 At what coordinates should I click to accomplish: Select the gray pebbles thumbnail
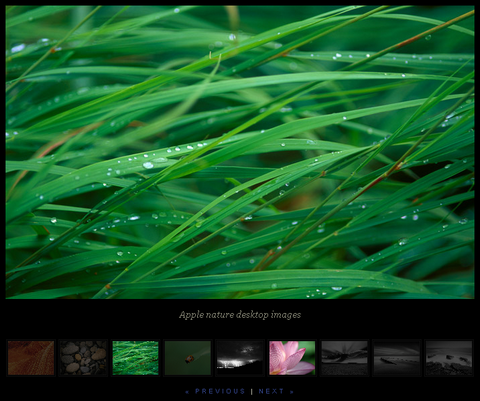pos(83,358)
